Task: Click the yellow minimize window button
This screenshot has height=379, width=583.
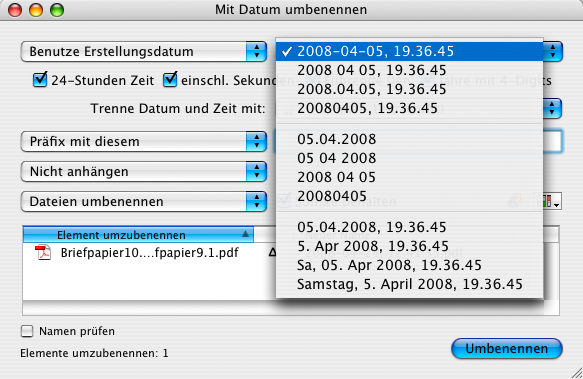Action: (36, 10)
